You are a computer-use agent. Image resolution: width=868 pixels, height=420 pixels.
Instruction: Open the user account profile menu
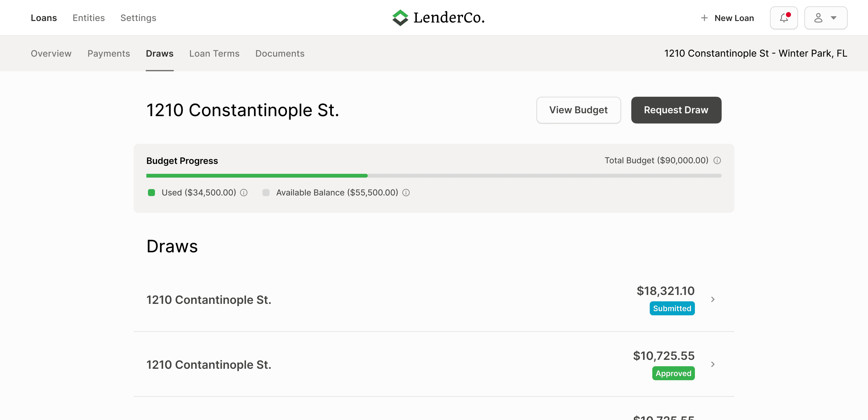tap(825, 18)
